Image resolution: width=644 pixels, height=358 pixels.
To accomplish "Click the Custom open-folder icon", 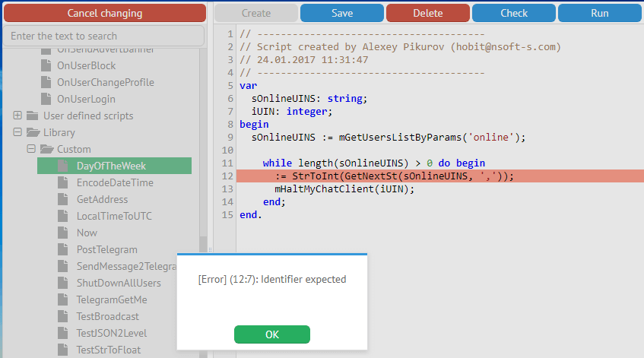I will (x=46, y=150).
